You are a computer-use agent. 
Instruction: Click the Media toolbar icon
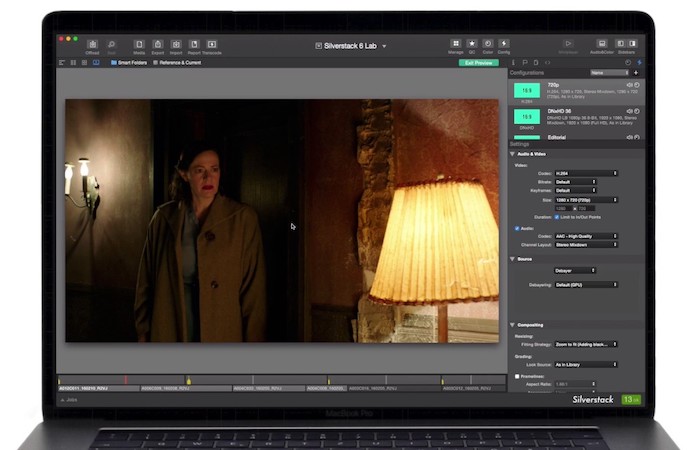tap(139, 44)
